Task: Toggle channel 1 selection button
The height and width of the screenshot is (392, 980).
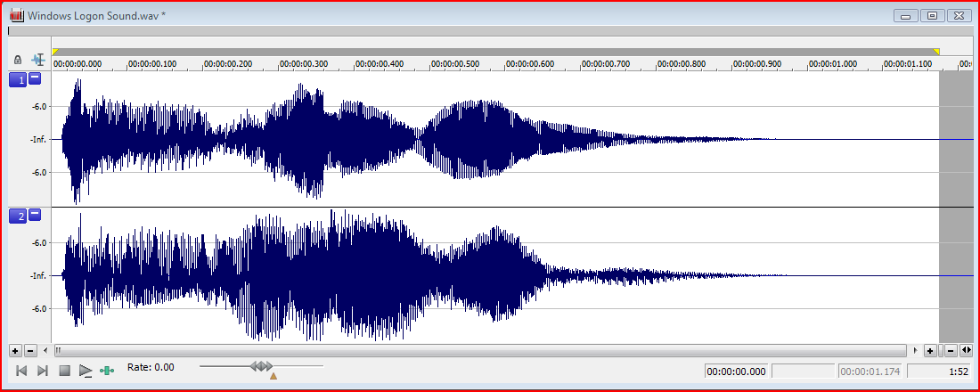Action: (x=18, y=80)
